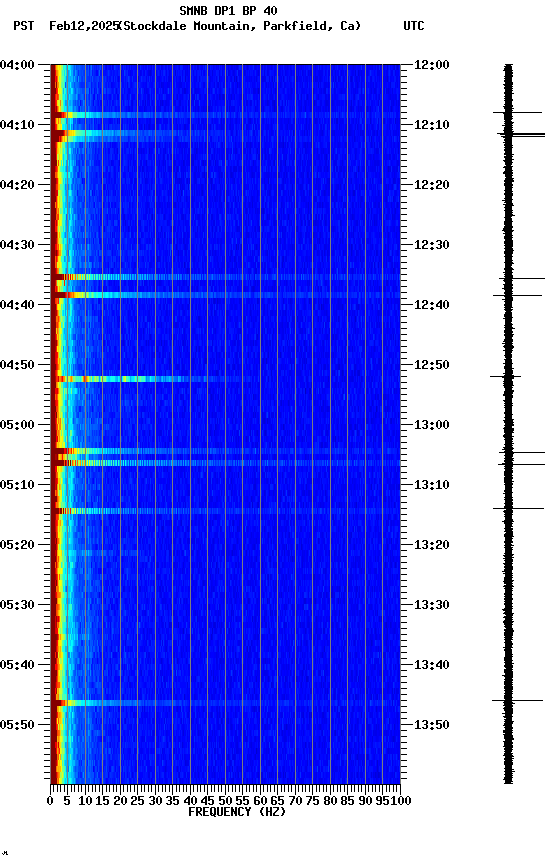Click the '12:20' UTC time label
Viewport: 552px width, 864px height.
click(432, 185)
